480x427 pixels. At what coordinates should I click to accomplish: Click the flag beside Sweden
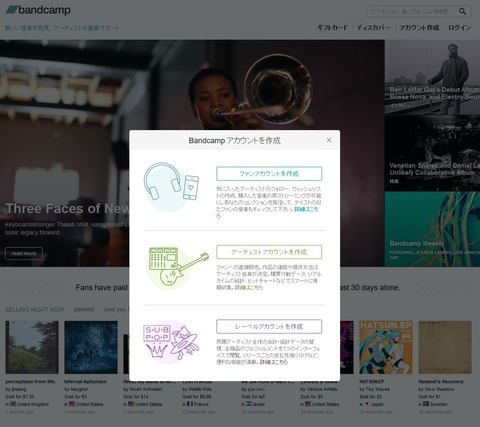point(426,404)
